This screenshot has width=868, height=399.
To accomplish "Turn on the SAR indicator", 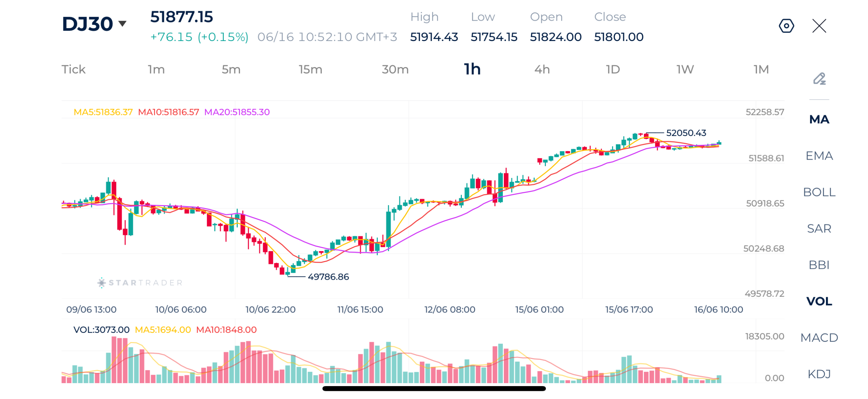I will (819, 228).
